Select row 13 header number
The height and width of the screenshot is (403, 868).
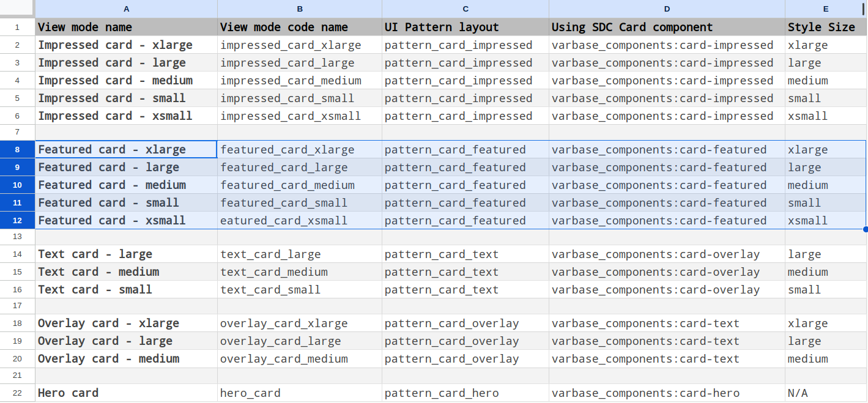pyautogui.click(x=17, y=237)
